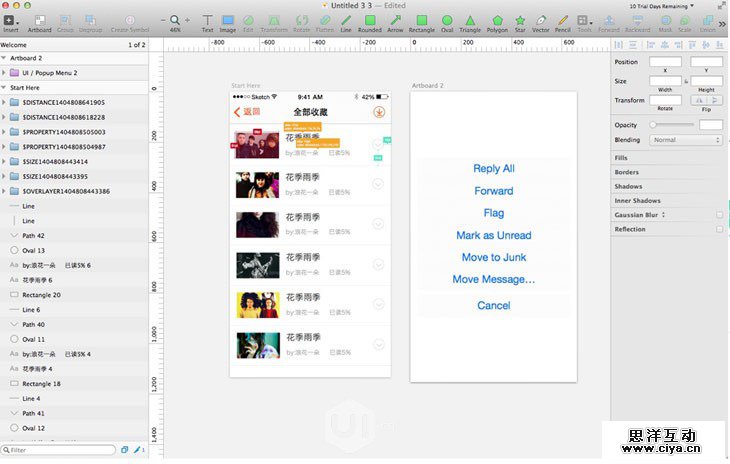Select the Polygon shape tool
Screen dimensions: 730x464
click(x=497, y=20)
